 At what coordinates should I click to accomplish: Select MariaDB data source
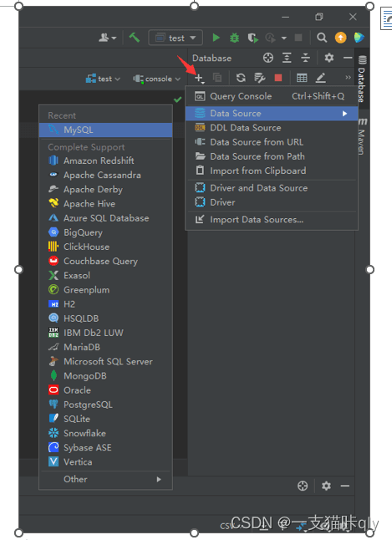point(106,347)
